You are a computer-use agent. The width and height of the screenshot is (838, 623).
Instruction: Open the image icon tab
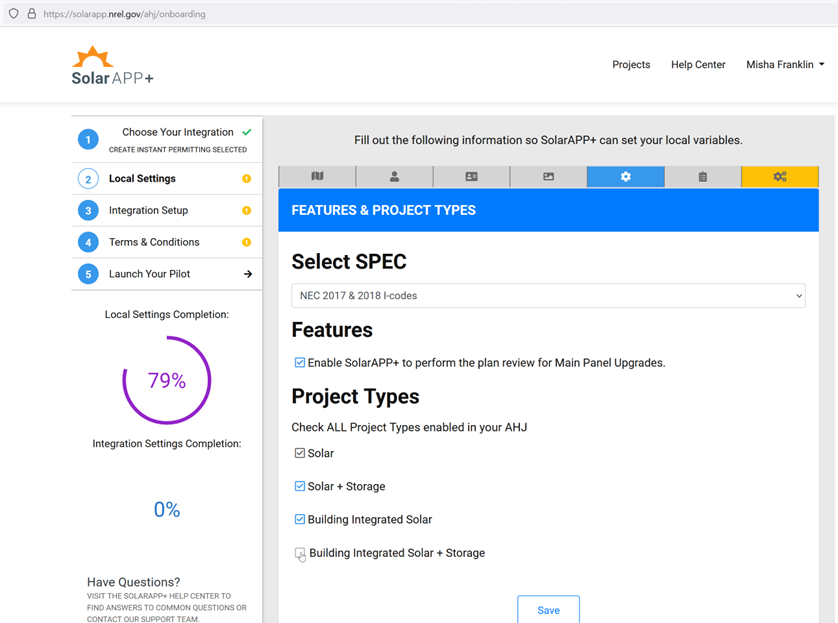[548, 177]
